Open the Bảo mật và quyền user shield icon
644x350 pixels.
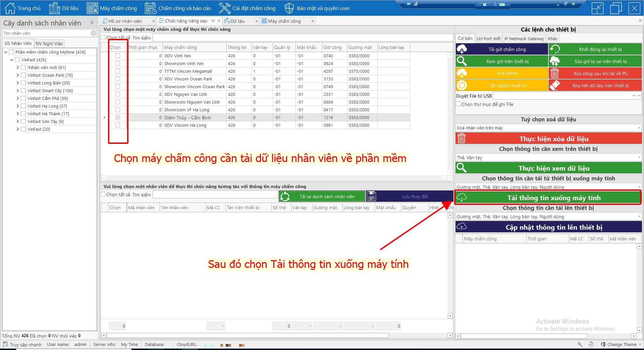tap(289, 8)
